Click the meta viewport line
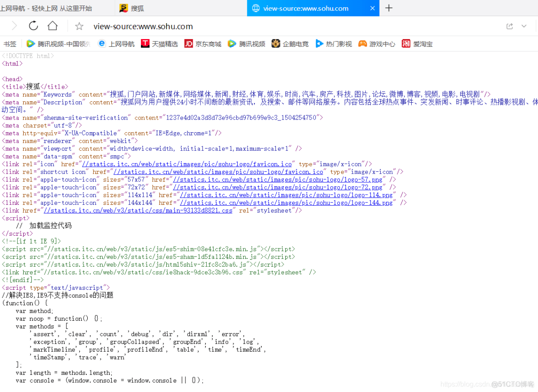538x392 pixels. pyautogui.click(x=152, y=149)
